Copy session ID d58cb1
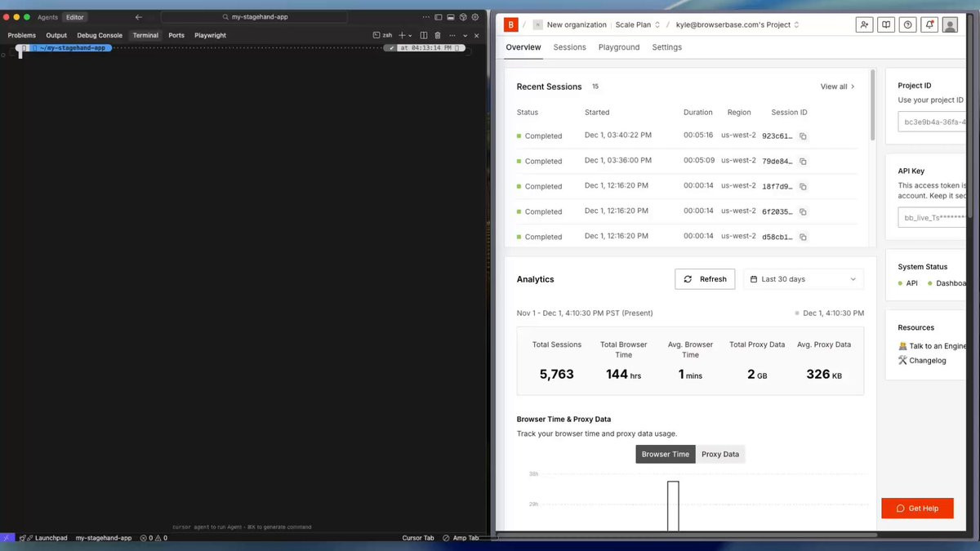980x551 pixels. 803,238
